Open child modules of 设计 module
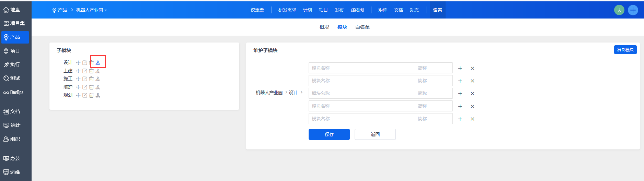 pyautogui.click(x=98, y=63)
